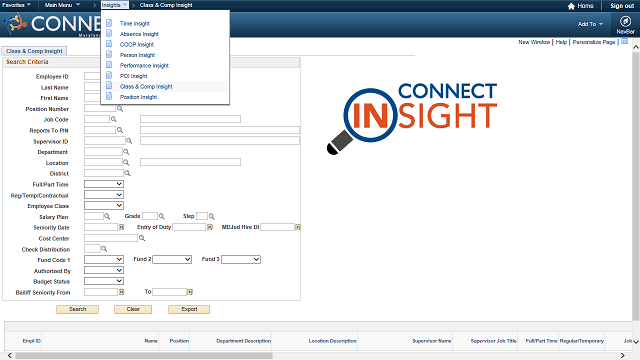Select POI Insight menu item

click(x=133, y=76)
